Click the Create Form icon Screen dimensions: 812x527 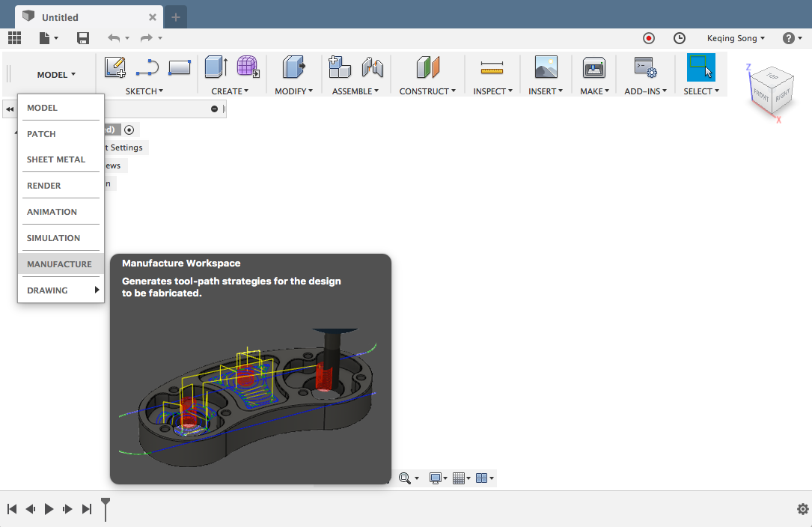[x=248, y=67]
